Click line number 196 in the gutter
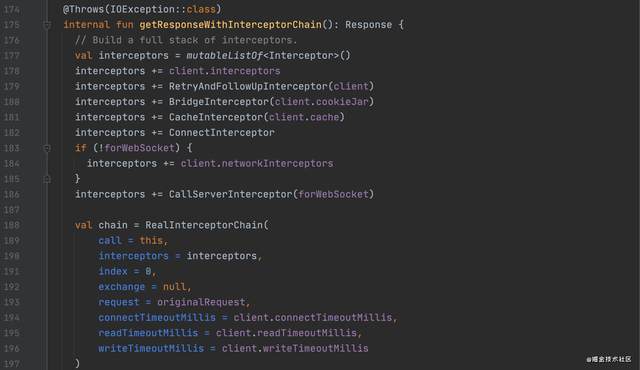Image resolution: width=640 pixels, height=370 pixels. click(11, 348)
